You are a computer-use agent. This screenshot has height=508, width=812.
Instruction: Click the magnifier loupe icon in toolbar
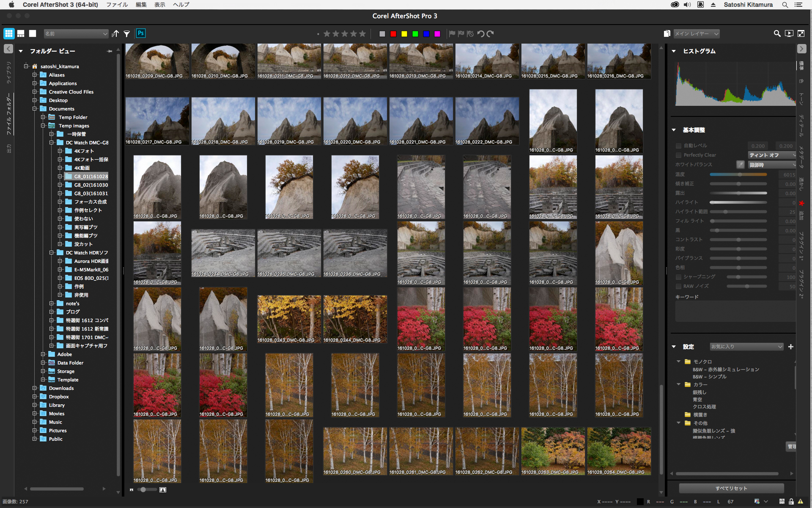click(x=777, y=34)
